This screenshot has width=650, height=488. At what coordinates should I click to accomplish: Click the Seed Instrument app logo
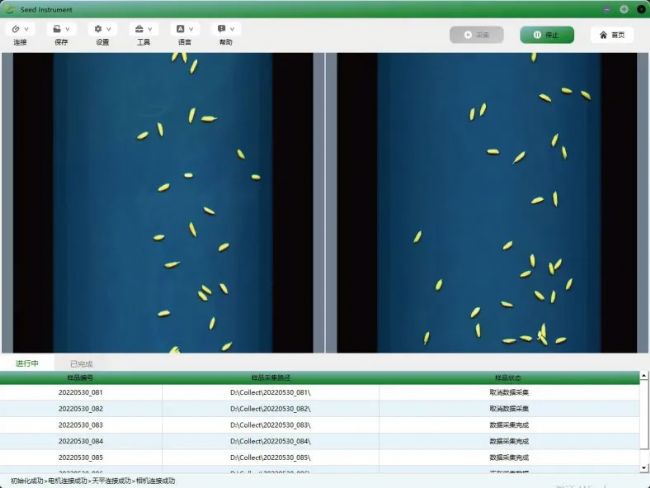pyautogui.click(x=10, y=9)
